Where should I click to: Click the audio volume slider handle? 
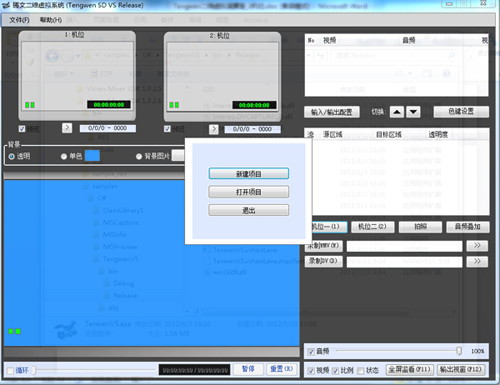point(459,351)
